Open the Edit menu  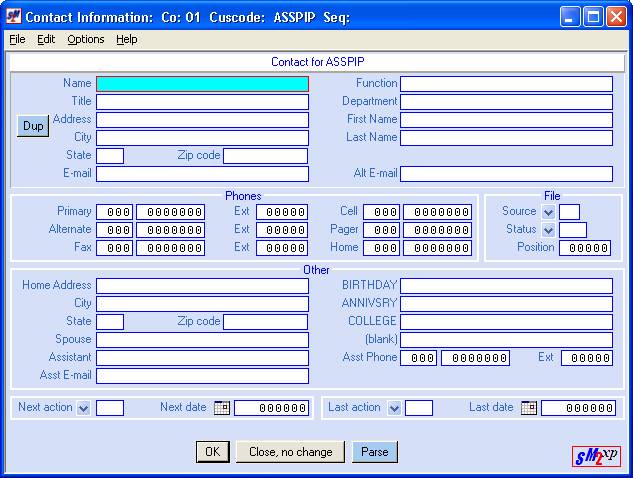click(x=46, y=39)
